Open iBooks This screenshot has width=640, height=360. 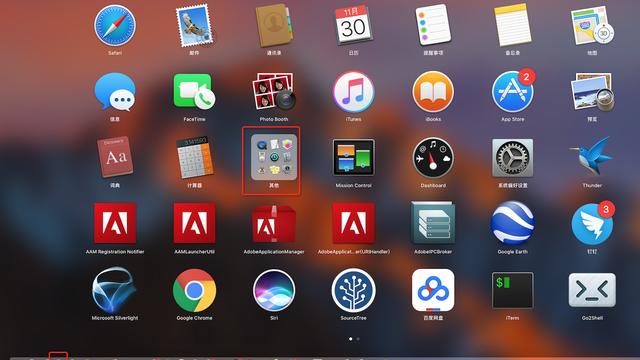point(433,92)
